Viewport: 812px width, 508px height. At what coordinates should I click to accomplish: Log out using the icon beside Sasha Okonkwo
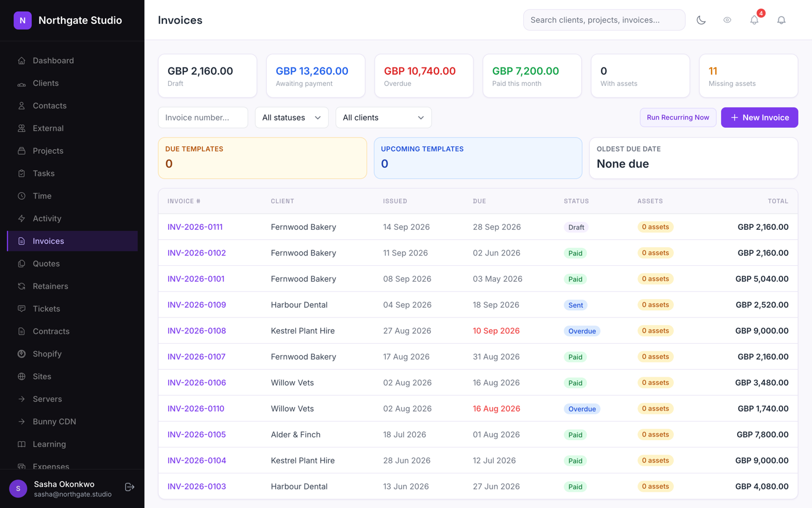[x=130, y=487]
